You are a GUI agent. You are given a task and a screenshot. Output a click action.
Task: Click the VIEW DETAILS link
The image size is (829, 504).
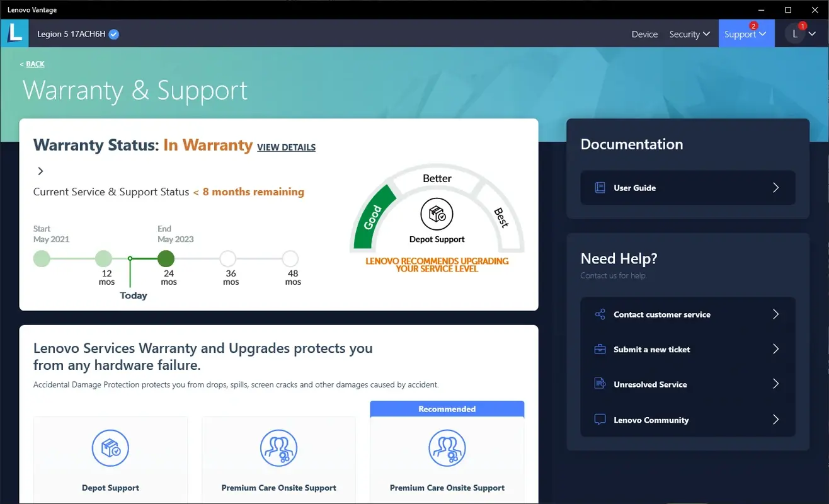[286, 147]
